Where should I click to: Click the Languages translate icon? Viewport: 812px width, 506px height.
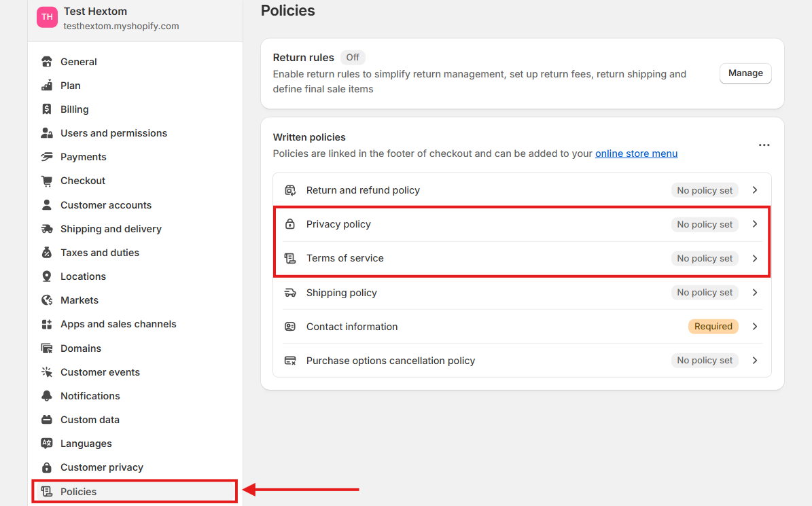pyautogui.click(x=47, y=444)
